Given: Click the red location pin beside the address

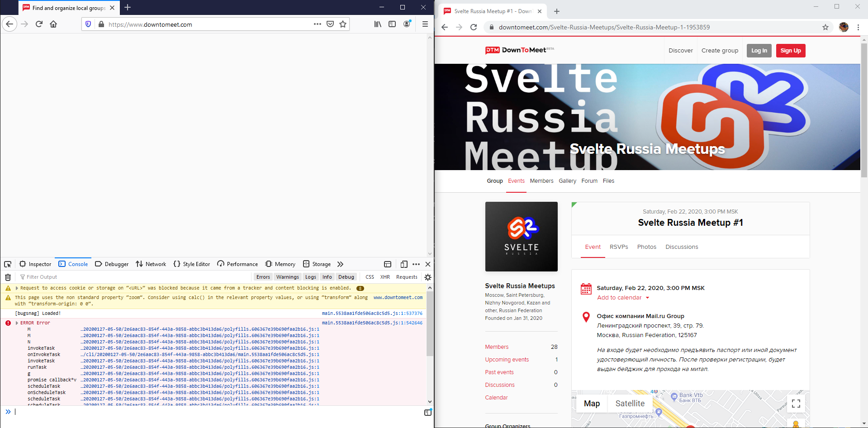Looking at the screenshot, I should [x=585, y=317].
